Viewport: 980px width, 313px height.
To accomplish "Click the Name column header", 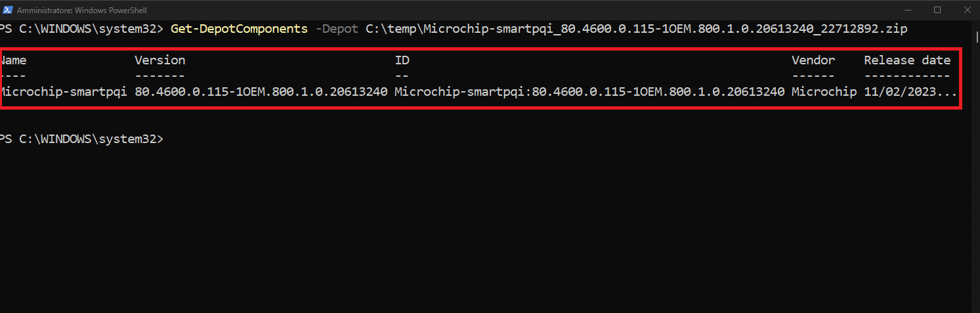I will click(13, 60).
